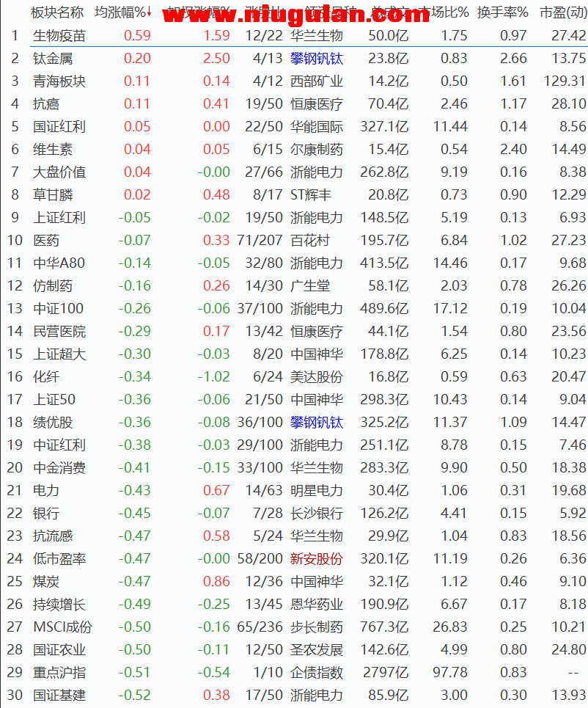Select the 65/236 rising ratio value
The width and height of the screenshot is (588, 708).
point(260,627)
